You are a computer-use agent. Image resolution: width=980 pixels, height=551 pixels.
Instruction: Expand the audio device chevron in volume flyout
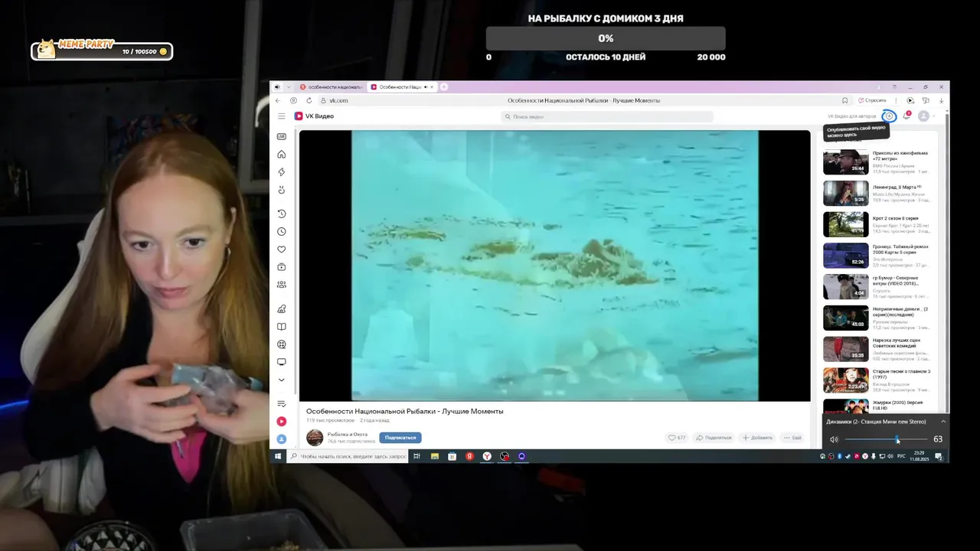tap(943, 422)
